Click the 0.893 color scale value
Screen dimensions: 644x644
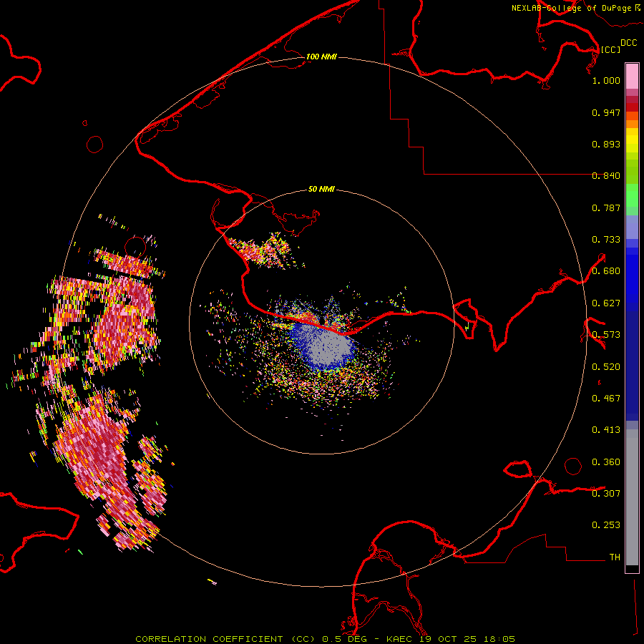[x=606, y=144]
